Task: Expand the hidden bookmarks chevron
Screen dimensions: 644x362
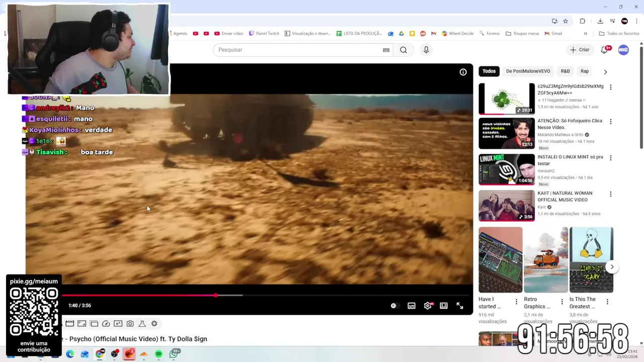Action: [585, 34]
